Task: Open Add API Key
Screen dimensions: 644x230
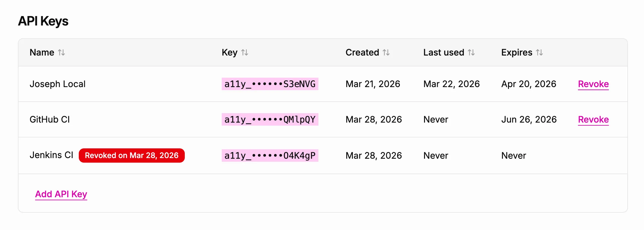Action: [x=61, y=194]
